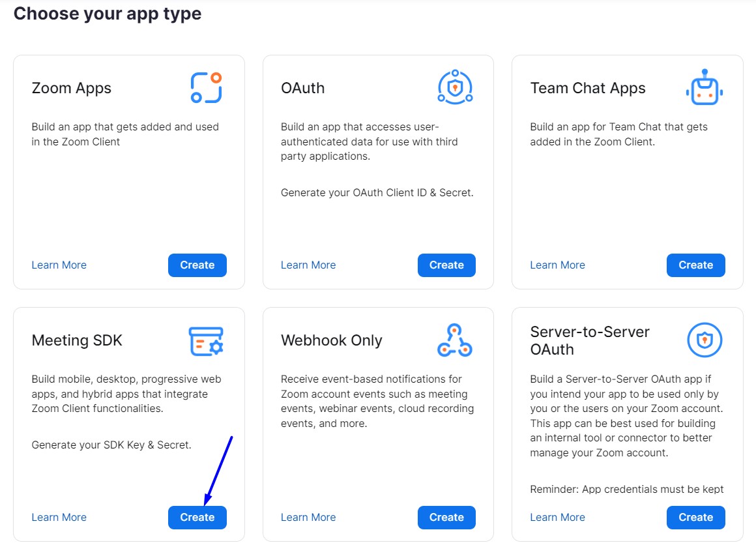Click the Meeting SDK window-gear icon
This screenshot has width=756, height=545.
pos(206,342)
